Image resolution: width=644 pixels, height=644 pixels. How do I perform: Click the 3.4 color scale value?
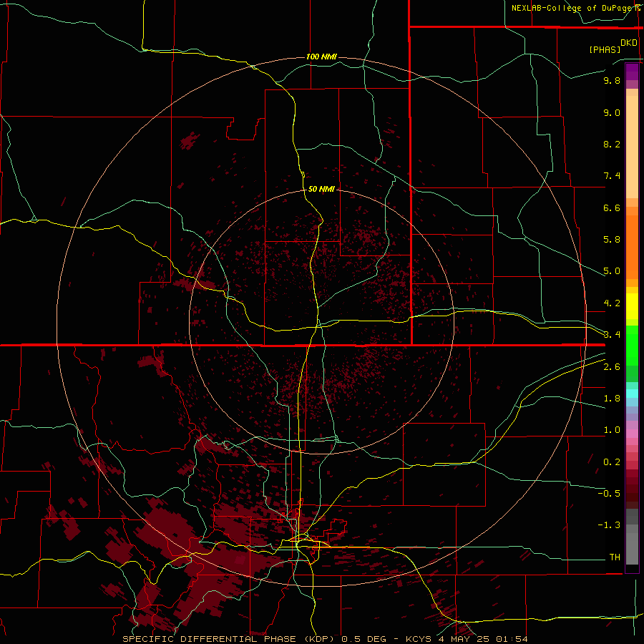point(612,335)
